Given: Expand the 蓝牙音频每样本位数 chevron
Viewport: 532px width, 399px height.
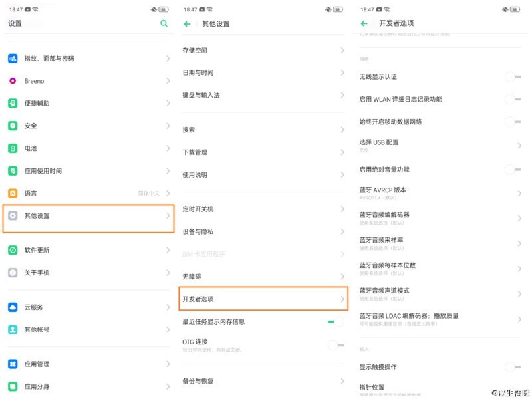Looking at the screenshot, I should point(519,269).
